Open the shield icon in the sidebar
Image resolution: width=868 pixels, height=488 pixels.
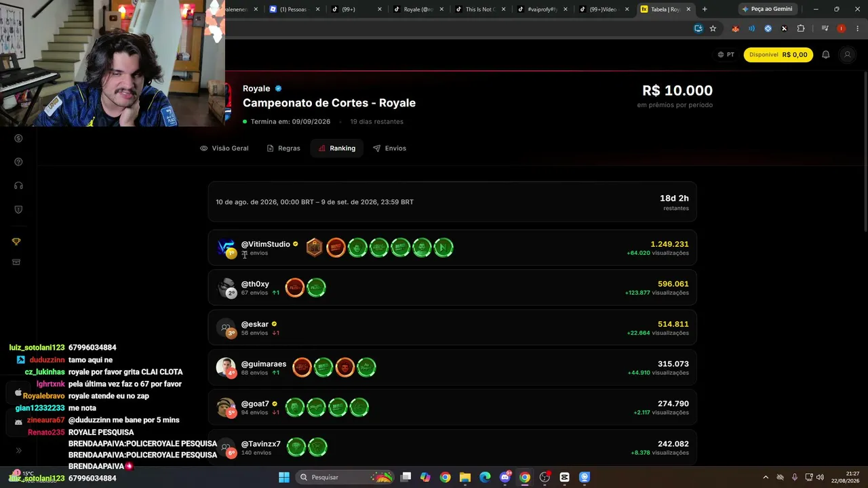click(x=18, y=209)
